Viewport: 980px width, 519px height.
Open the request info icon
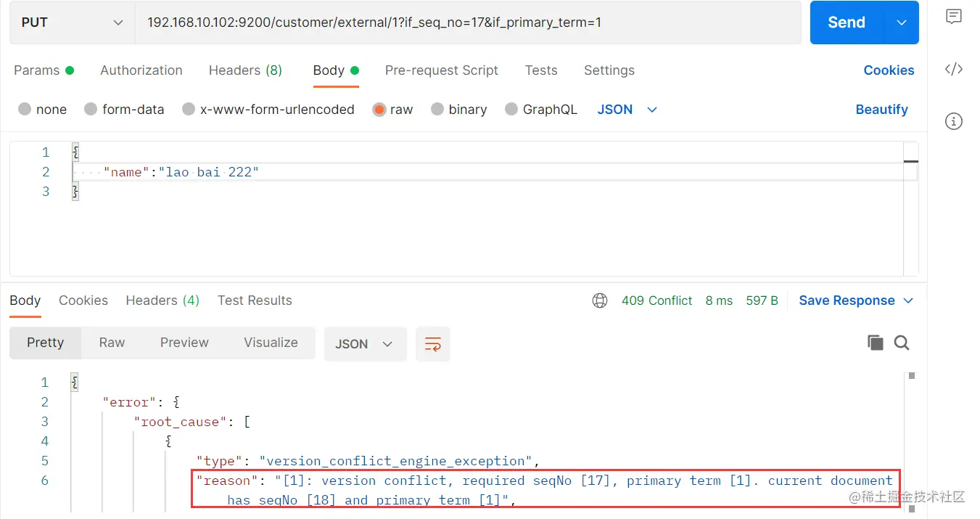point(954,121)
